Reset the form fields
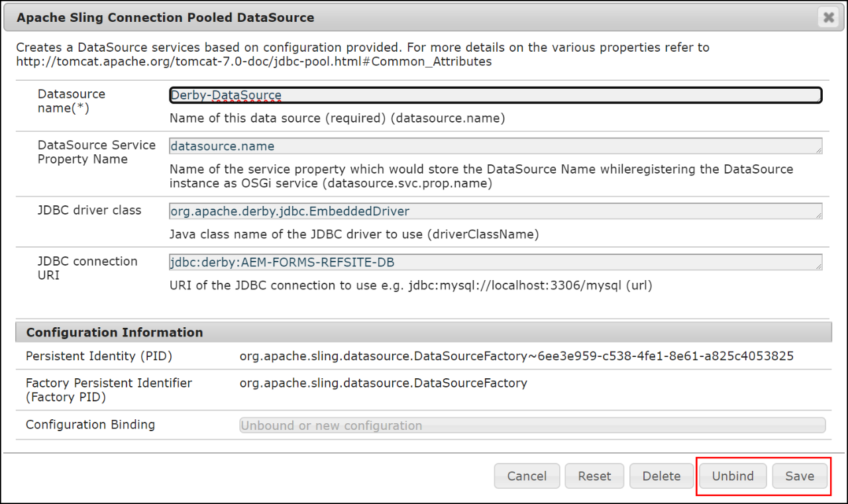Image resolution: width=848 pixels, height=504 pixels. click(x=594, y=476)
